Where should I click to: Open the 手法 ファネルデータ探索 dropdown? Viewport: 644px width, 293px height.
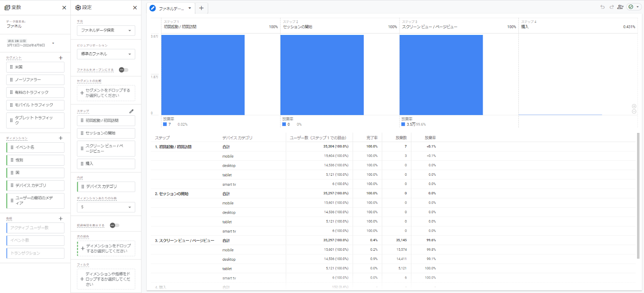click(x=106, y=30)
